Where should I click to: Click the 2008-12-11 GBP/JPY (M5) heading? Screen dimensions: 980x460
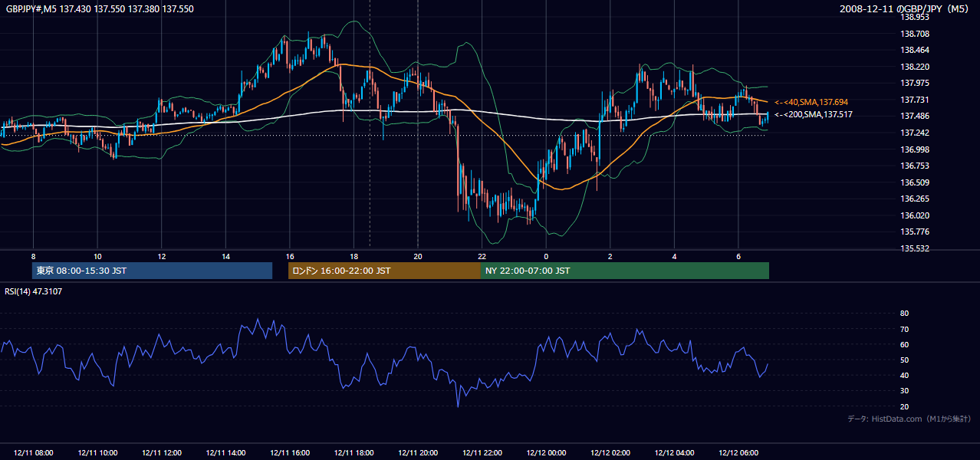click(x=906, y=9)
